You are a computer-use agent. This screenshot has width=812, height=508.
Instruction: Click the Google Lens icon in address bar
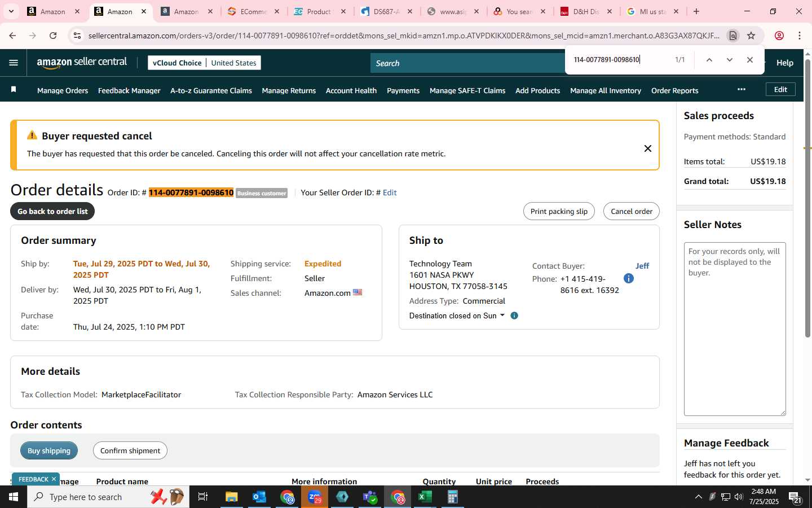(733, 36)
